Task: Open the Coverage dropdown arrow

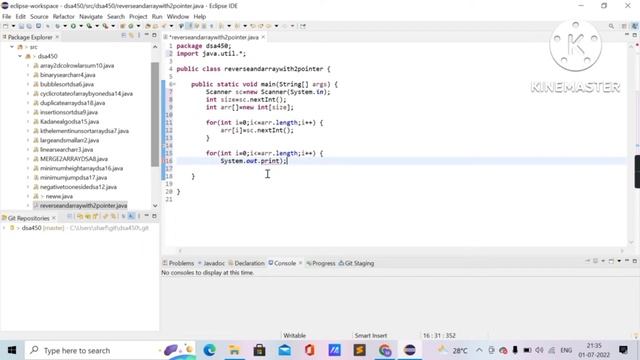Action: click(97, 26)
